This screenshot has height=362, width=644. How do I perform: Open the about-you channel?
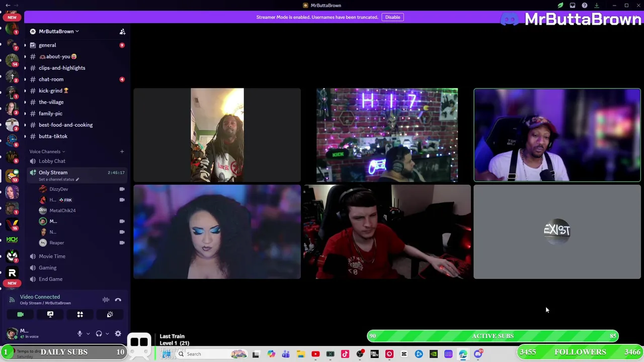coord(58,57)
